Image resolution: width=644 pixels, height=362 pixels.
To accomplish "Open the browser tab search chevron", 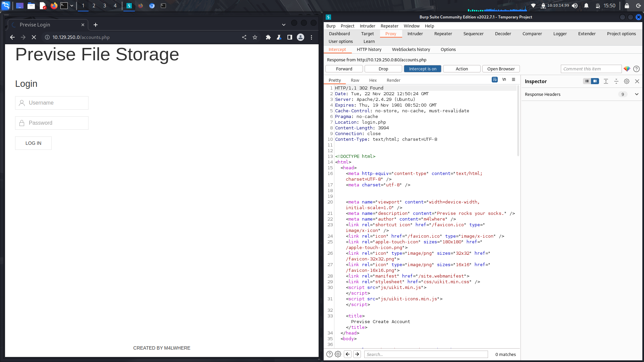I will point(283,24).
